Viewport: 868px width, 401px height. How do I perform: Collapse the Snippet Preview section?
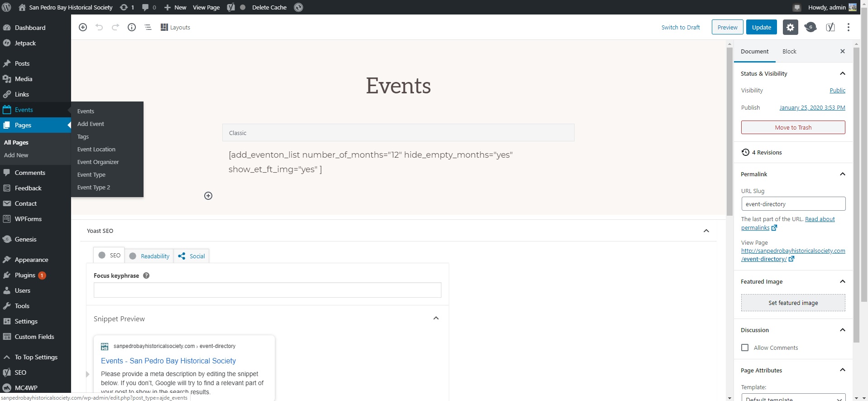coord(436,319)
